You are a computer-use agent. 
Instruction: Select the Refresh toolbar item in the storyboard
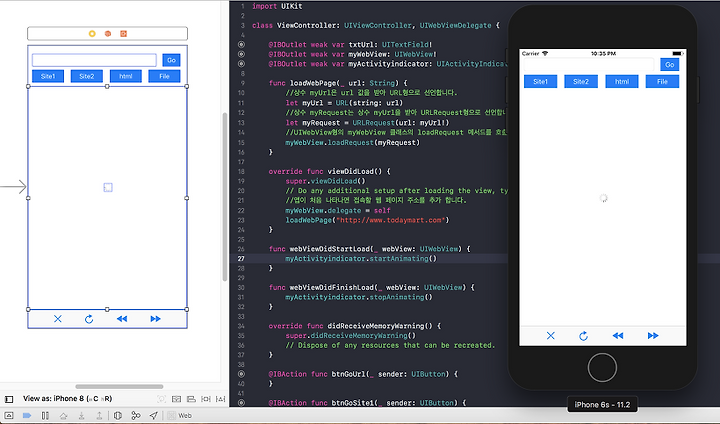tap(89, 319)
